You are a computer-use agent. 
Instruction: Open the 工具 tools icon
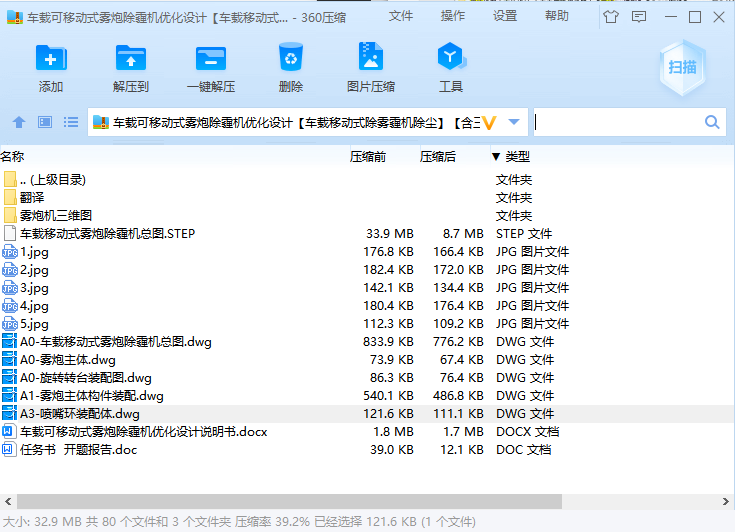pyautogui.click(x=451, y=56)
